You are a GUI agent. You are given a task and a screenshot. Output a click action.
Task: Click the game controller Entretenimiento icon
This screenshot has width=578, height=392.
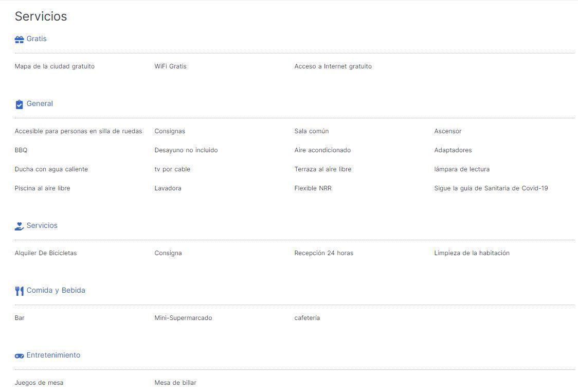click(19, 356)
